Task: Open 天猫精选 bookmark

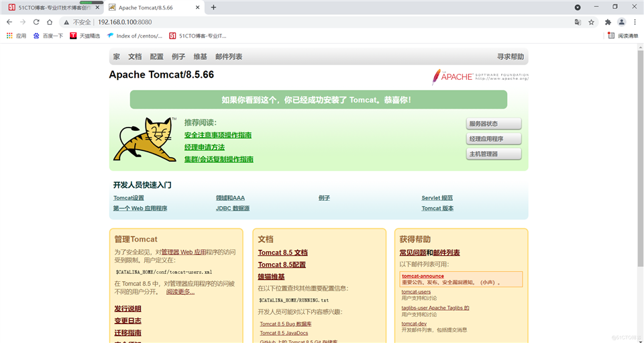Action: [x=85, y=36]
